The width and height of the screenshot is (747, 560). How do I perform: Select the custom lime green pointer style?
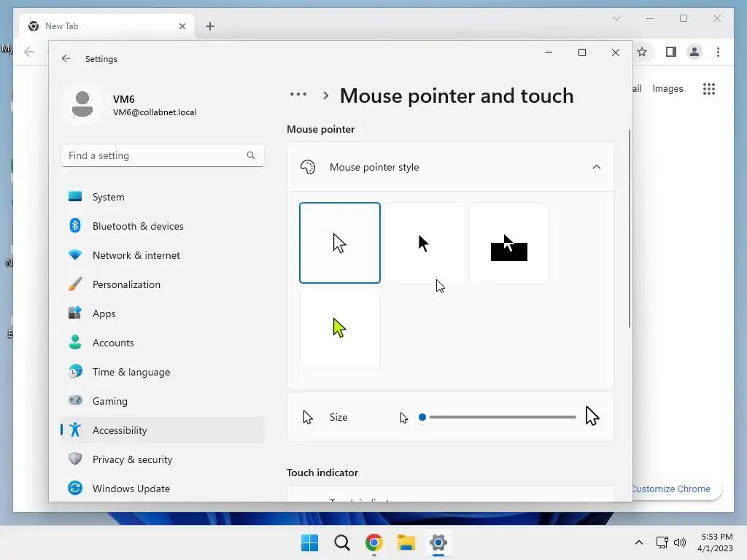tap(340, 327)
